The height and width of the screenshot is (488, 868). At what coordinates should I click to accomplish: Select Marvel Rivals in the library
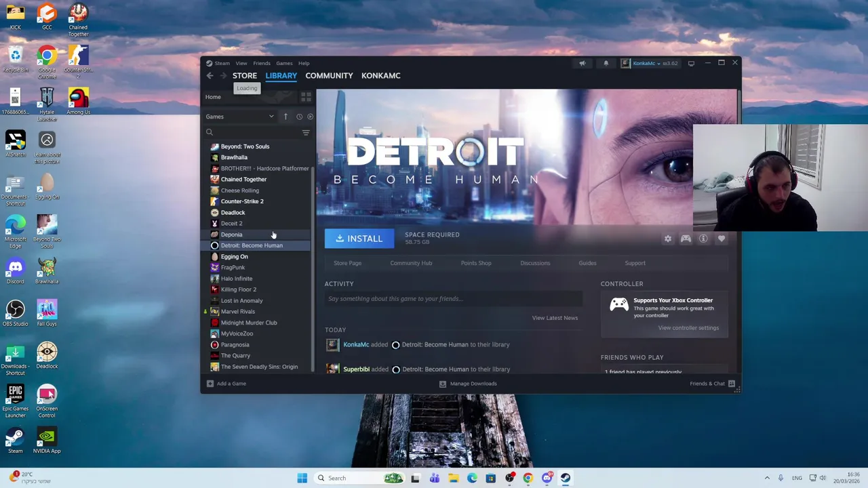238,312
